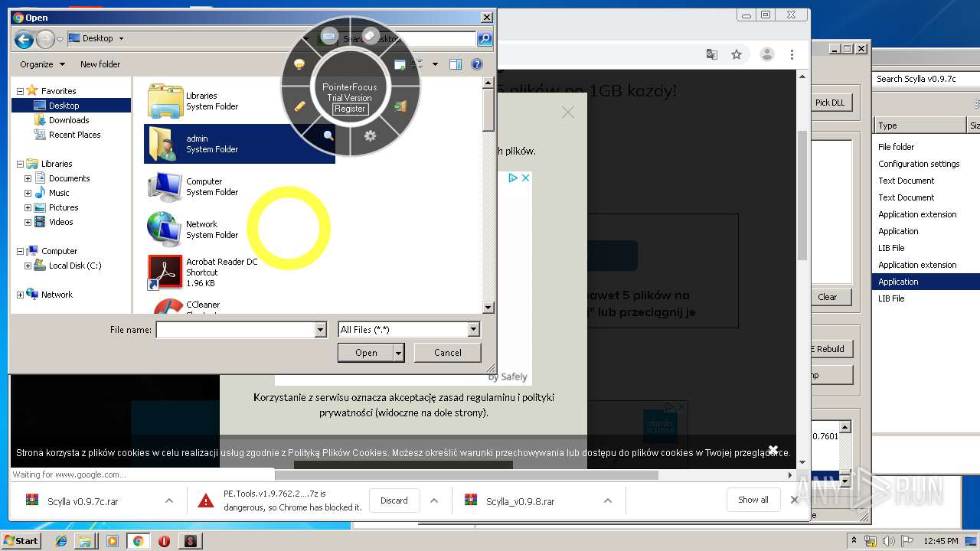Open Chrome three-dot menu
This screenshot has height=551, width=980.
click(x=792, y=54)
